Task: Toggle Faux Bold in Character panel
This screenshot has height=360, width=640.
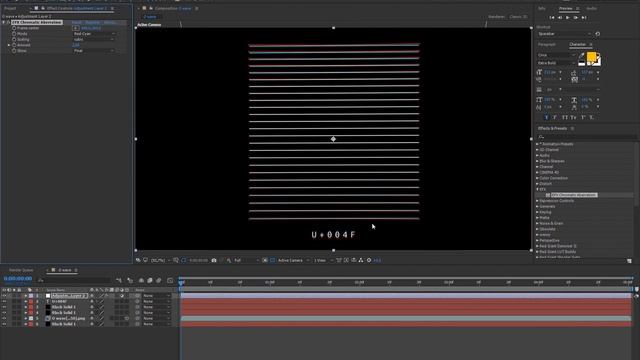Action: point(547,118)
